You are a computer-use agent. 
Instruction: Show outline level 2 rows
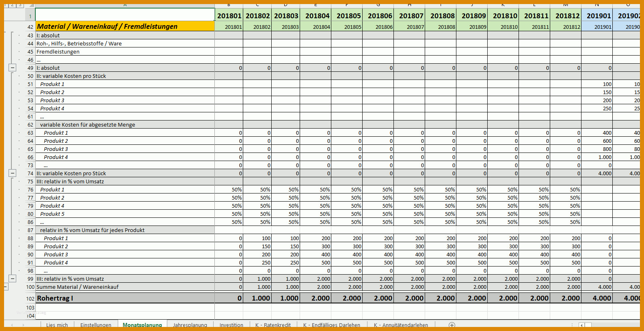[12, 5]
